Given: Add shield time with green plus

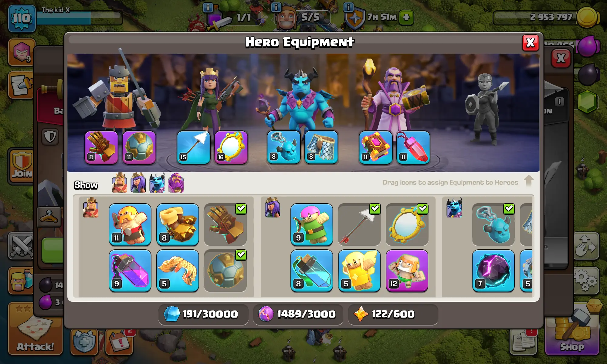Looking at the screenshot, I should [406, 17].
